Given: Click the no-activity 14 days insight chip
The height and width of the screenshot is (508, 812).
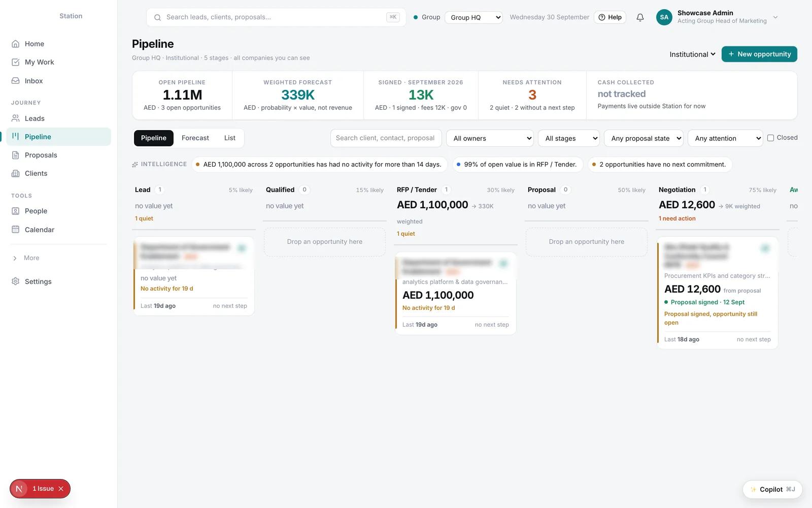Looking at the screenshot, I should click(x=319, y=165).
